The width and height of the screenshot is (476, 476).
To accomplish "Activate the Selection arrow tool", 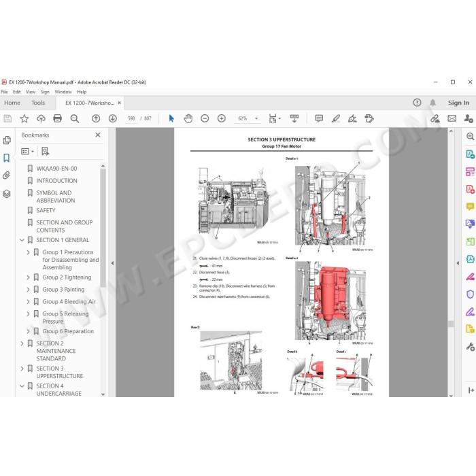I will tap(171, 118).
